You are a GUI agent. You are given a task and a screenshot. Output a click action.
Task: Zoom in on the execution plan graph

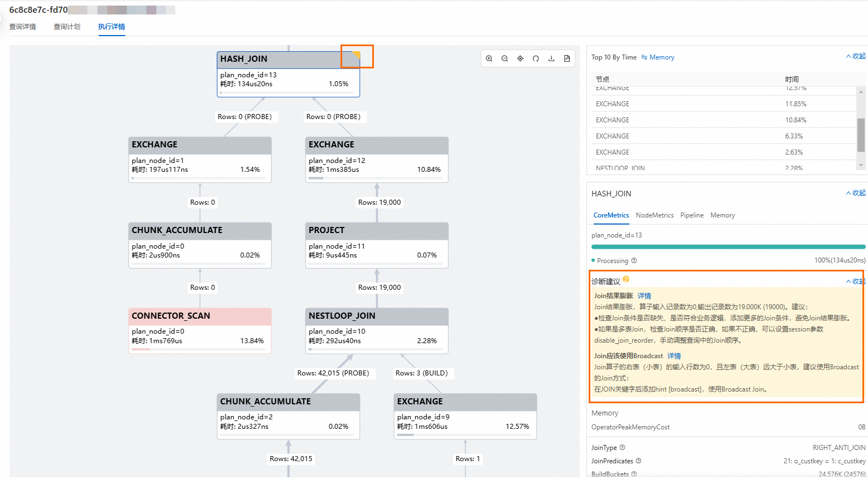click(489, 58)
